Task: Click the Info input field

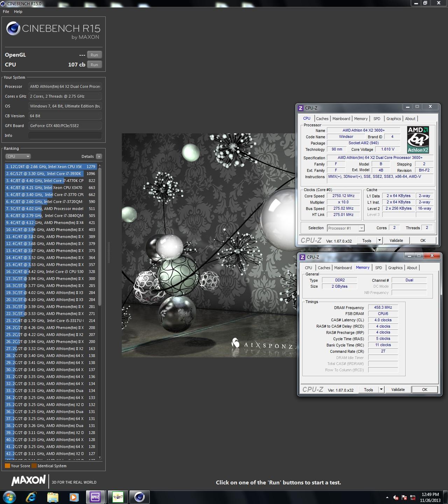Action: pyautogui.click(x=65, y=135)
